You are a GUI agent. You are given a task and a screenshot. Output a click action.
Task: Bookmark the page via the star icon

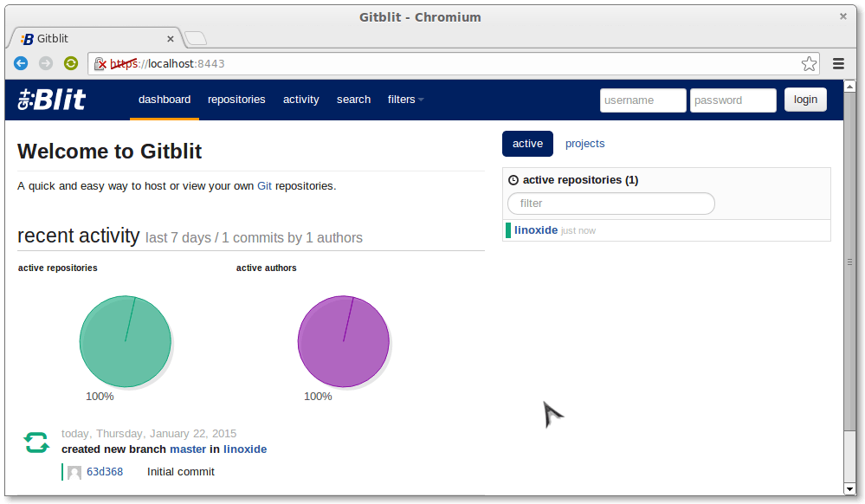click(x=809, y=63)
